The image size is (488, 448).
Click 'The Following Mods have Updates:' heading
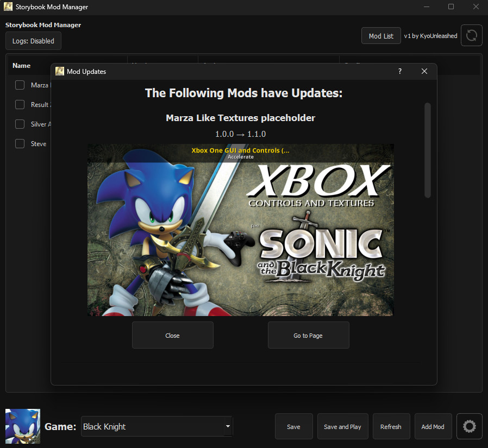243,93
